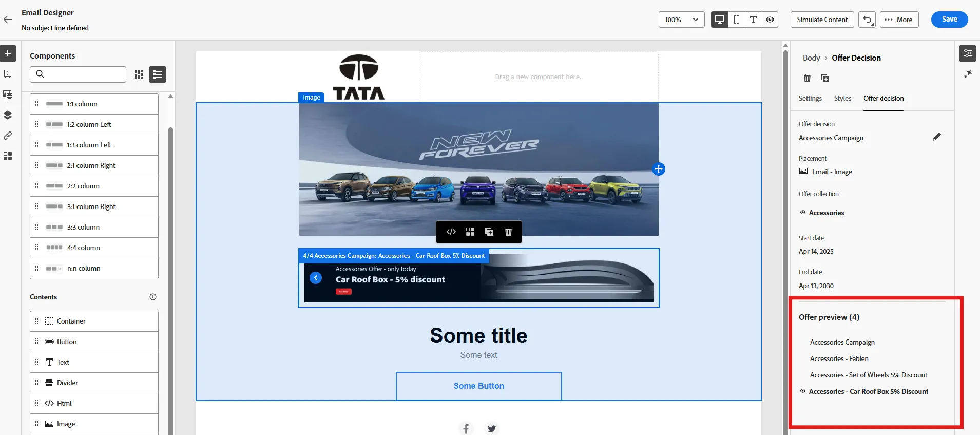
Task: Click the components search field
Action: click(x=78, y=74)
